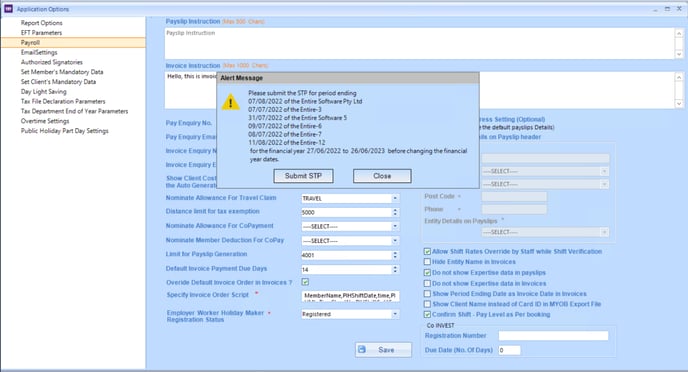Toggle Show Client Name instead of Card ID
The height and width of the screenshot is (372, 688).
427,304
